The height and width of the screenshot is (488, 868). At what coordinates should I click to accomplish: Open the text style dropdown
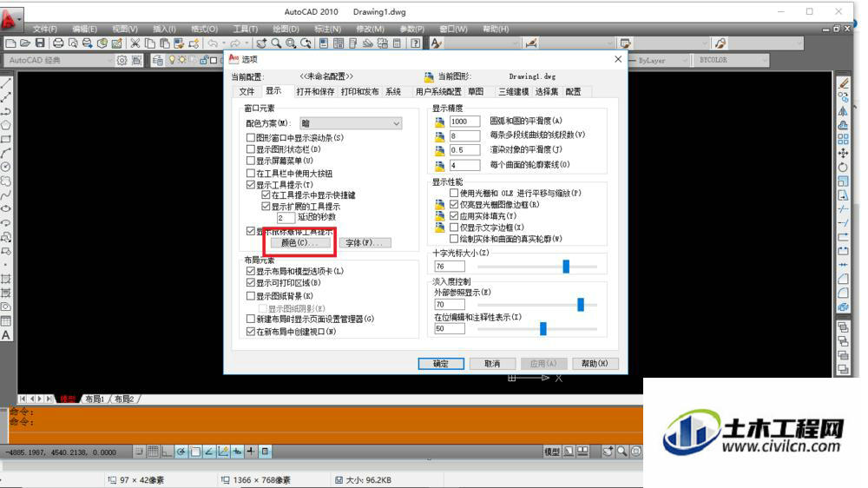482,43
